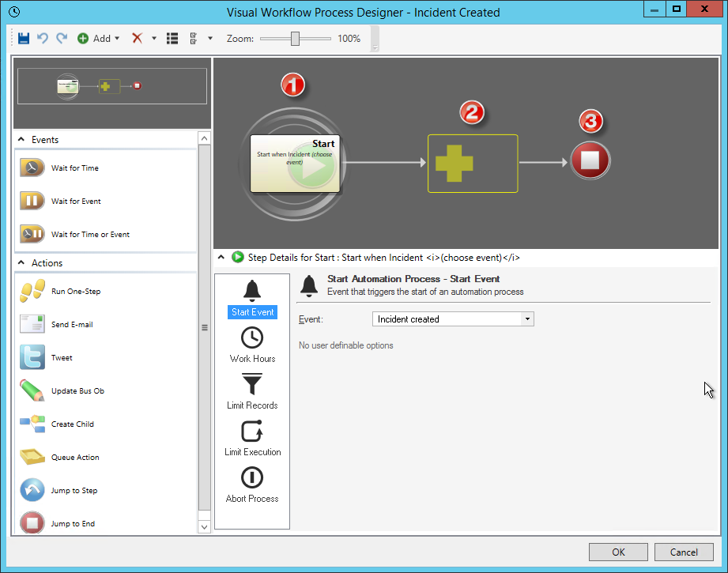Click the OK button
Viewport: 728px width, 573px height.
coord(618,552)
